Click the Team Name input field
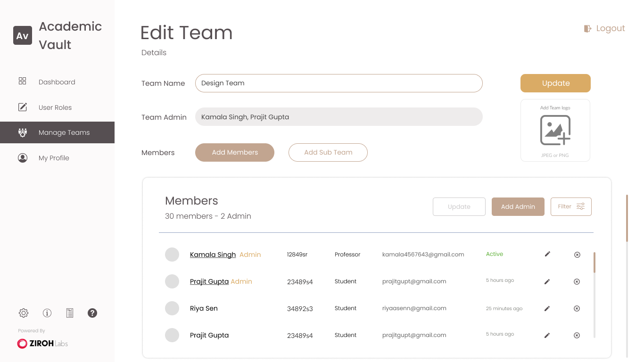 click(339, 83)
